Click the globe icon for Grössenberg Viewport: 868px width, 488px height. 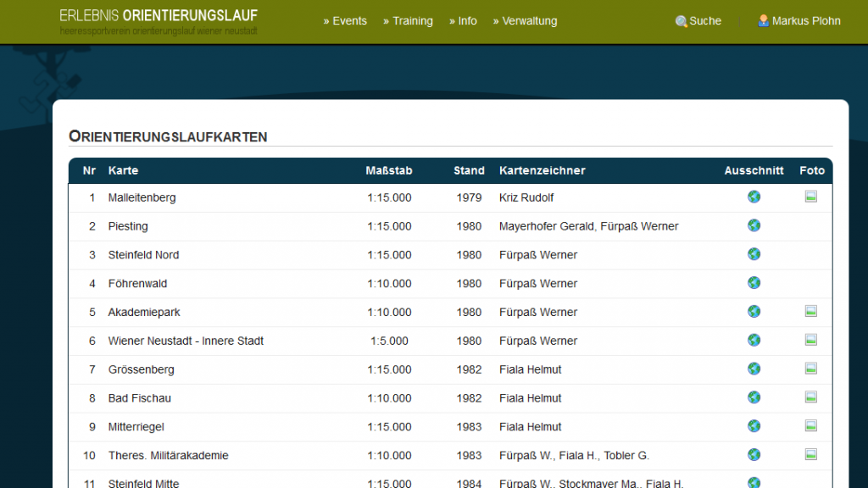coord(754,369)
